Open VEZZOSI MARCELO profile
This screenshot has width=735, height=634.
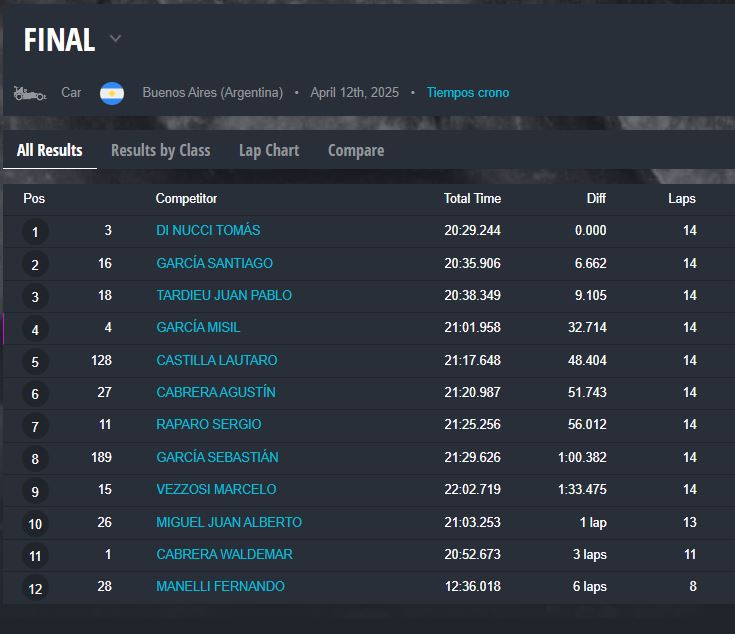[216, 490]
